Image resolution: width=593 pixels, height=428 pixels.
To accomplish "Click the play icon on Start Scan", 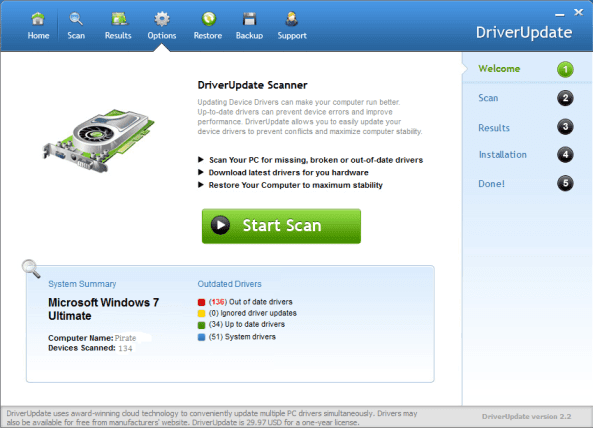I will [x=220, y=225].
